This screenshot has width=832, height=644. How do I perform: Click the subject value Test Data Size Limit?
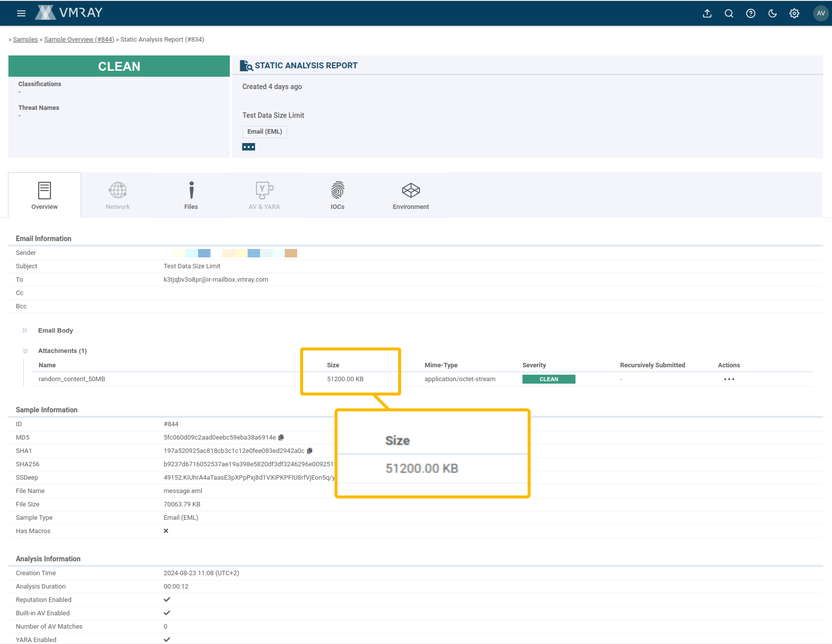point(192,266)
